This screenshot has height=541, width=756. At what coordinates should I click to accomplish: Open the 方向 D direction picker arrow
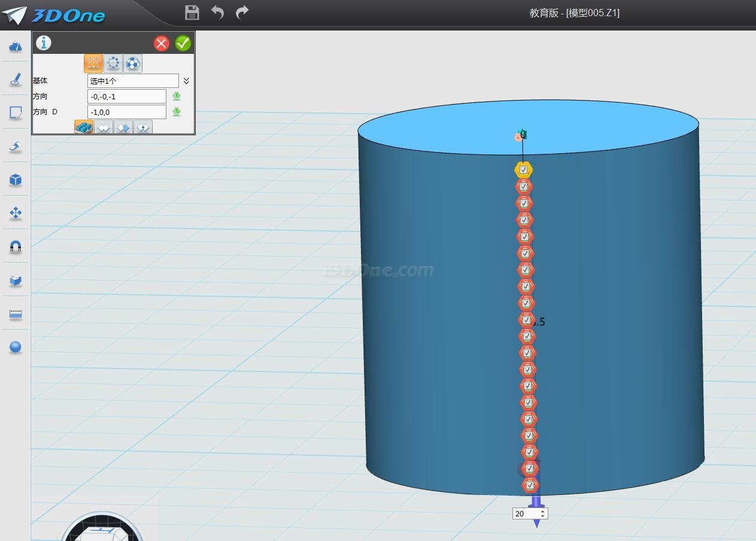[x=177, y=112]
